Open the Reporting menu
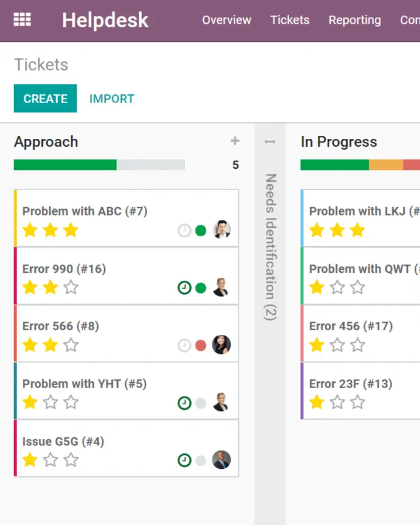Viewport: 420px width, 525px height. point(354,20)
